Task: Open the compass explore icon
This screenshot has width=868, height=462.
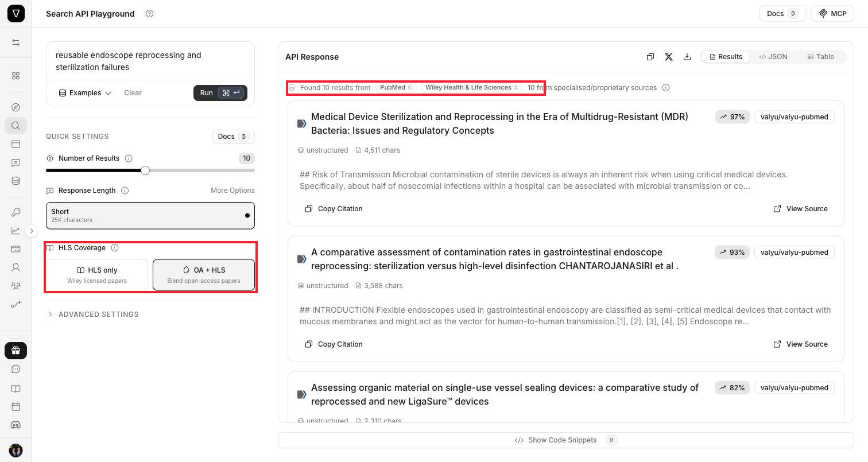Action: click(x=16, y=107)
